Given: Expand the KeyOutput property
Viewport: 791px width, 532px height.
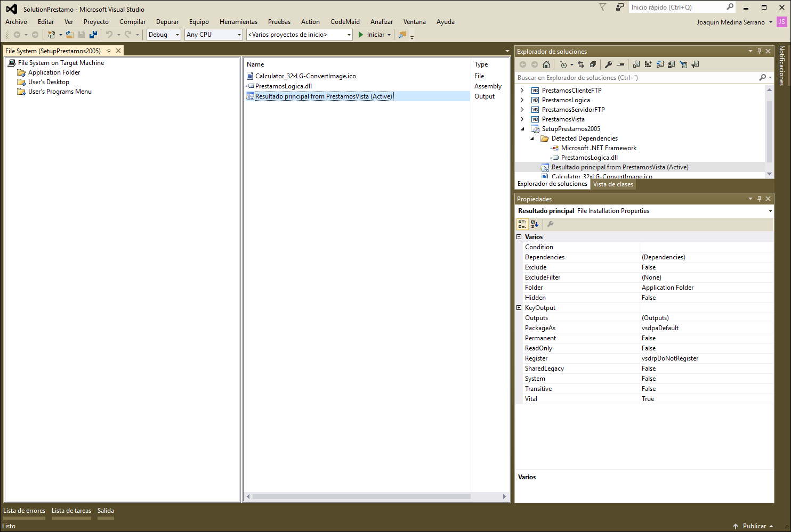Looking at the screenshot, I should click(519, 308).
